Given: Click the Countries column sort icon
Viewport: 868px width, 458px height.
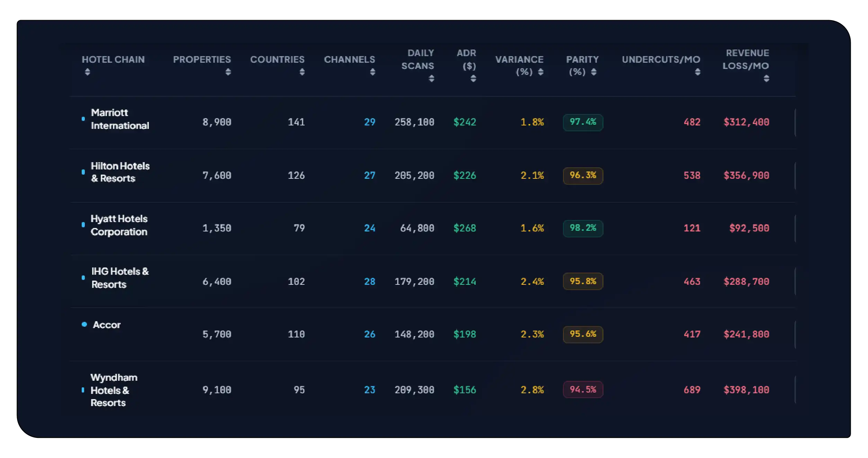Looking at the screenshot, I should [302, 72].
